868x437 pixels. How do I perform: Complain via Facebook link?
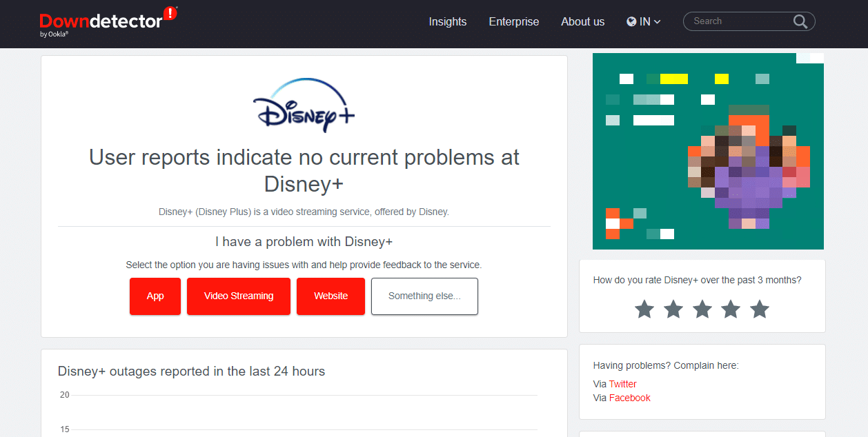coord(629,398)
